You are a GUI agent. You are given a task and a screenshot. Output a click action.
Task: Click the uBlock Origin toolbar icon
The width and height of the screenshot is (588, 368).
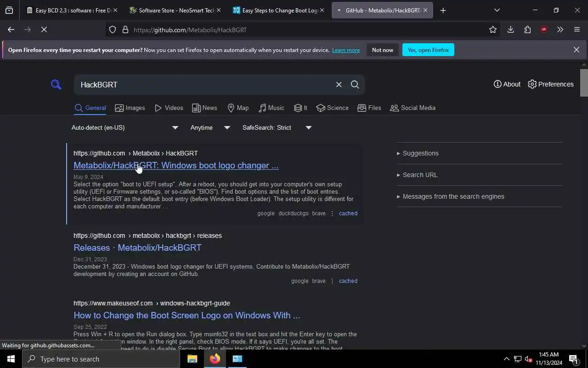click(x=544, y=29)
